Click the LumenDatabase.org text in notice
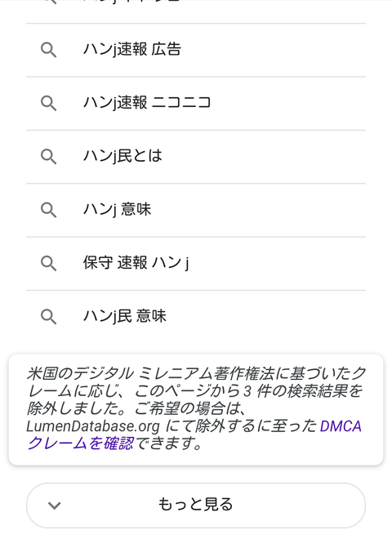The image size is (392, 548). [x=93, y=426]
